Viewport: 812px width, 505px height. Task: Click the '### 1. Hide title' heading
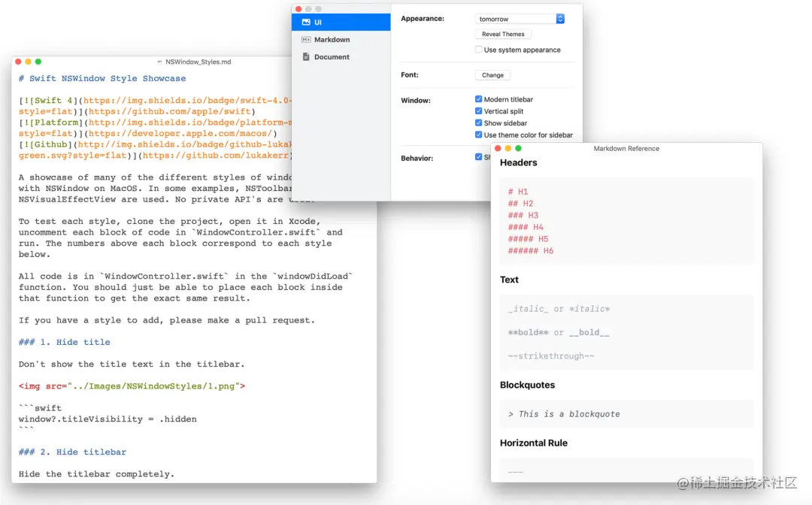point(64,342)
